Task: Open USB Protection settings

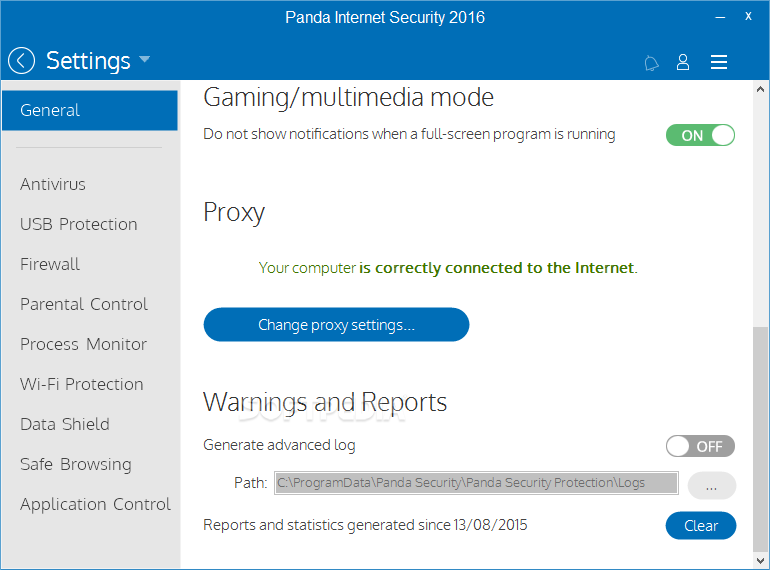Action: (79, 224)
